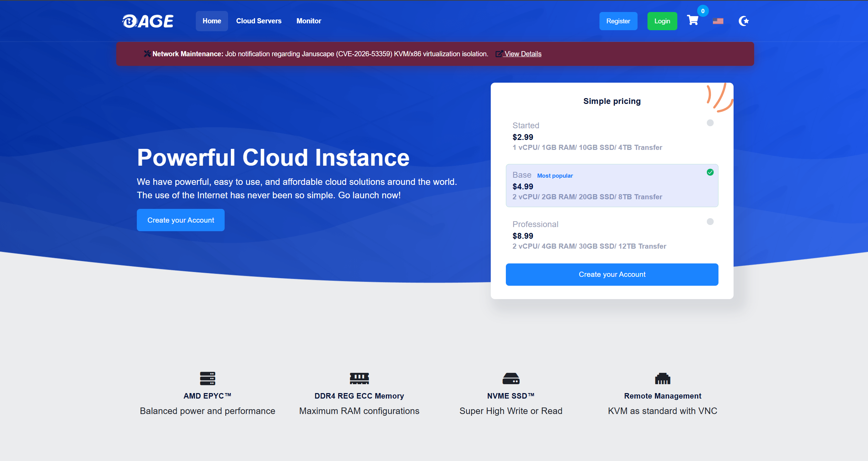Go to the Monitor menu item
Viewport: 868px width, 461px height.
coord(309,21)
